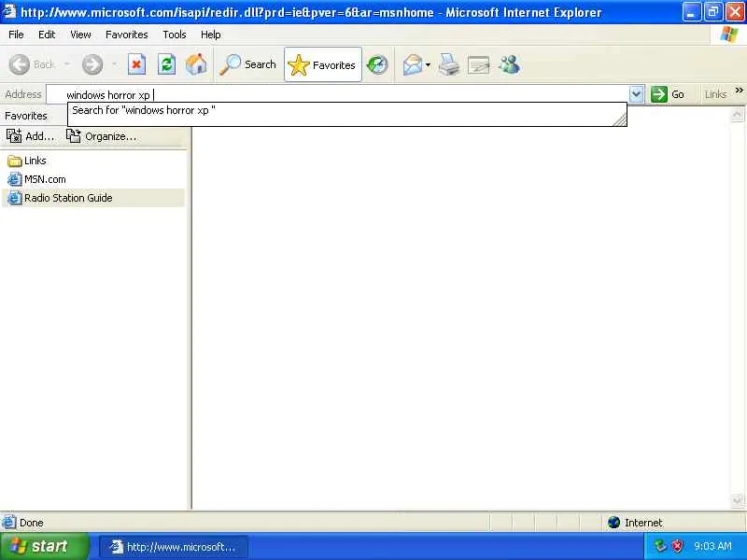Select 'Search for windows horror xp' suggestion
747x560 pixels.
point(346,110)
